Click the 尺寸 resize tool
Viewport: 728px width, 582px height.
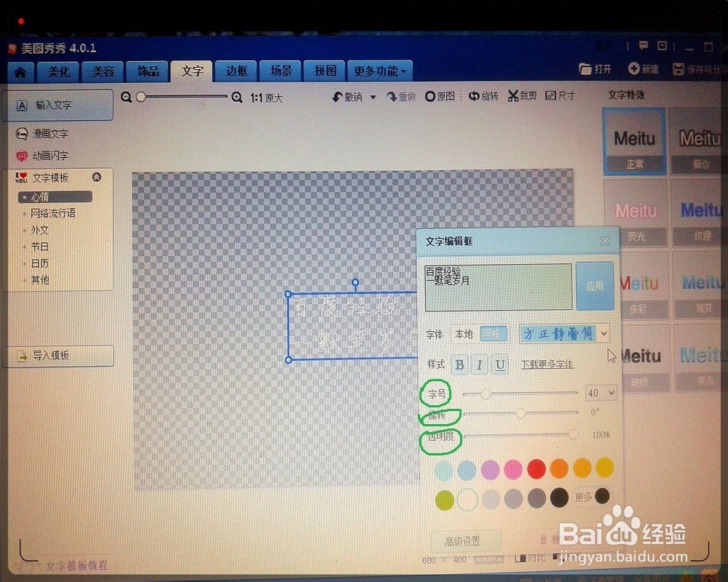[x=559, y=95]
